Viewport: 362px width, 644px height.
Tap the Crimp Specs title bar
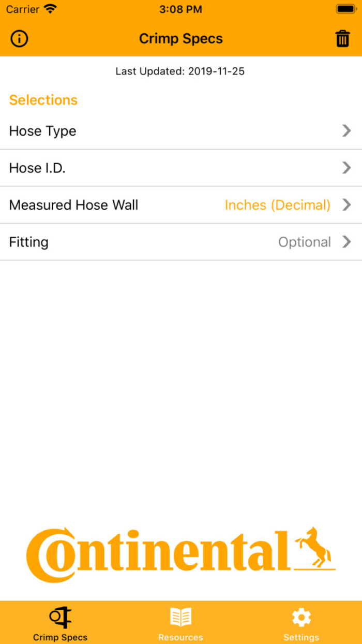point(180,38)
